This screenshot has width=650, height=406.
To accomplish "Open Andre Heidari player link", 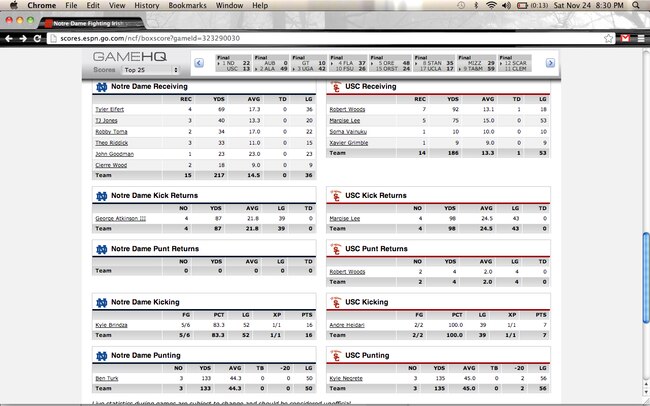I will (347, 325).
